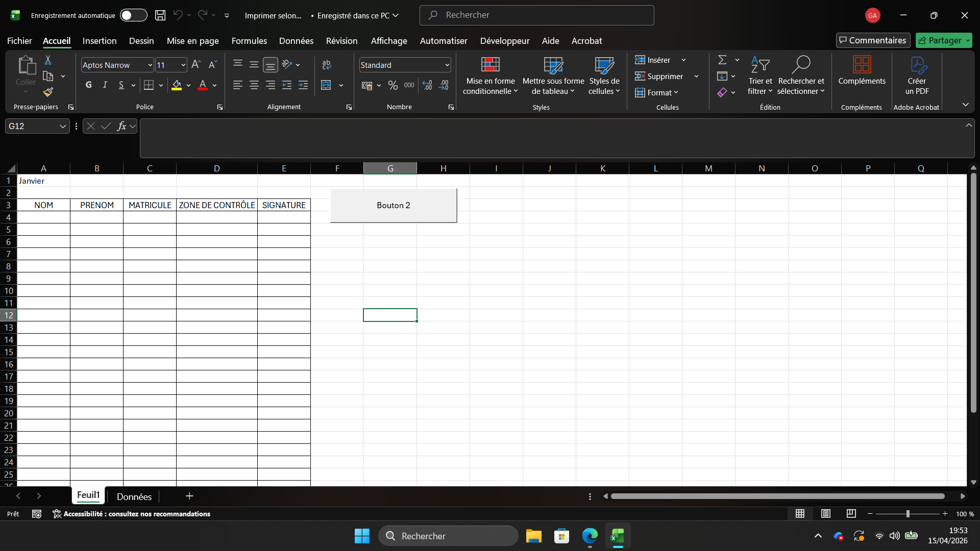Click the Save floppy disk icon
Viewport: 980px width, 551px height.
click(160, 15)
